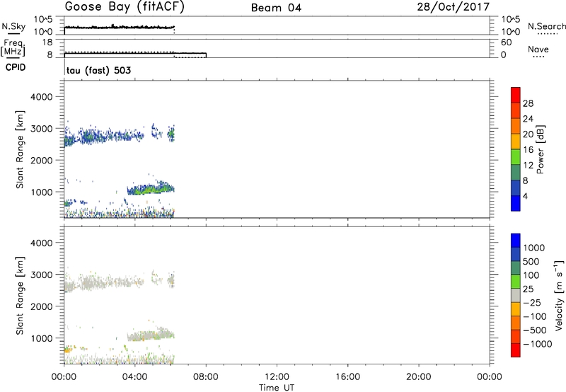Click the 'Beam 04' heading
Image resolution: width=566 pixels, height=392 pixels.
tap(276, 8)
